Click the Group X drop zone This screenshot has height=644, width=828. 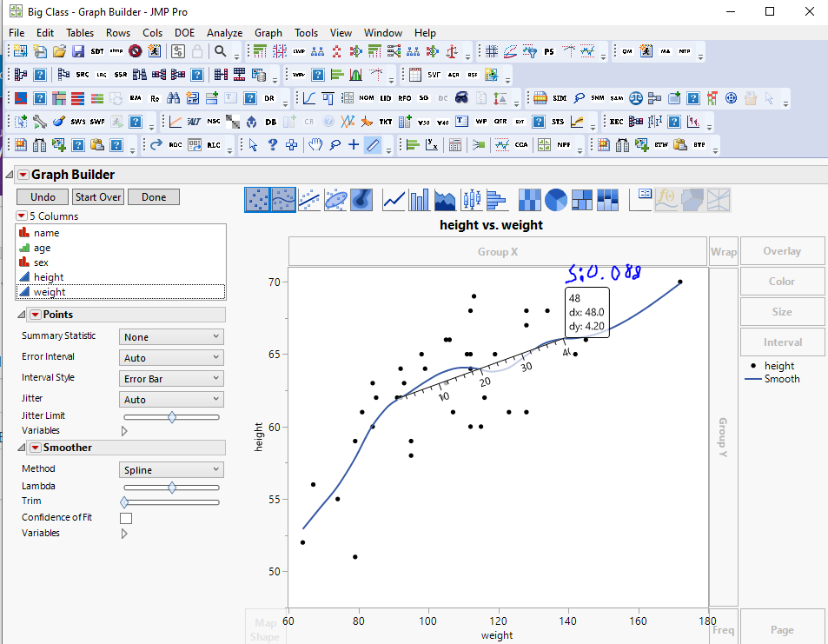[498, 252]
